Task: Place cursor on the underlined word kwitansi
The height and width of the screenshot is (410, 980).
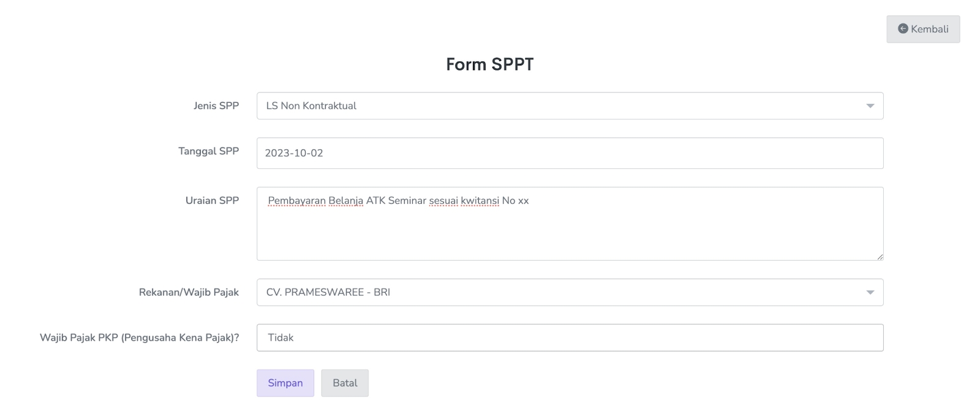Action: (x=480, y=201)
